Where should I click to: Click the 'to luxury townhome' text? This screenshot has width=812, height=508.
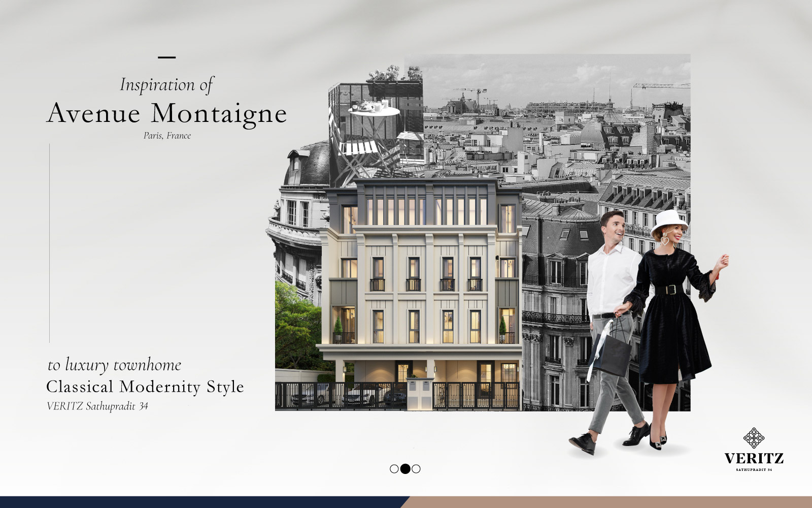tap(114, 365)
